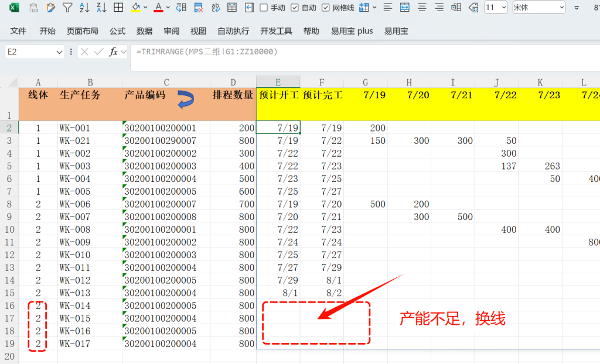Sort descending Z to A
Image resolution: width=600 pixels, height=364 pixels.
pos(101,7)
